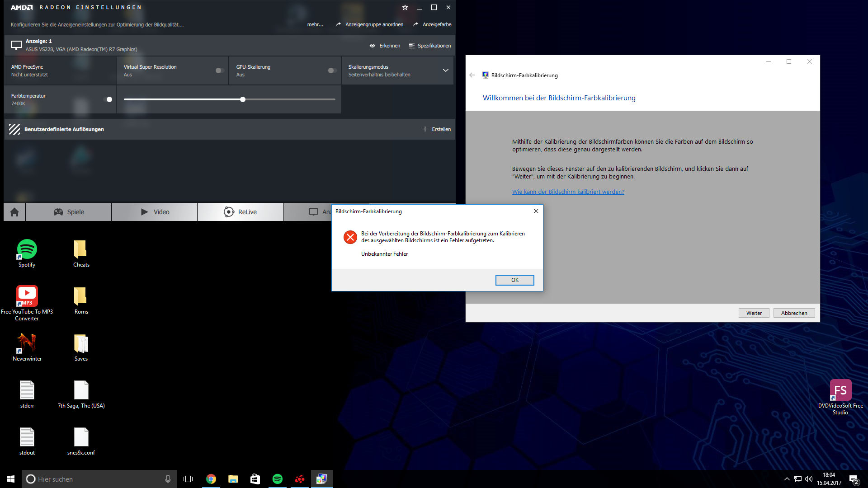
Task: Click OK in the error dialog
Action: point(514,280)
